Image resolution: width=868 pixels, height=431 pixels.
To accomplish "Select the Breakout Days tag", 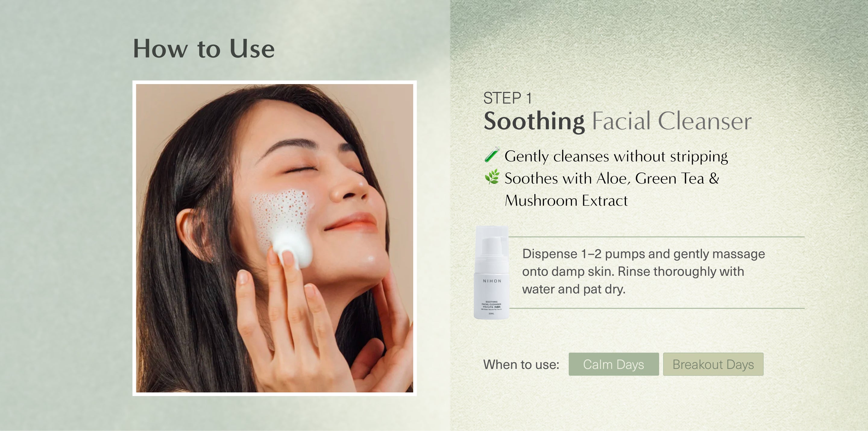I will 713,364.
